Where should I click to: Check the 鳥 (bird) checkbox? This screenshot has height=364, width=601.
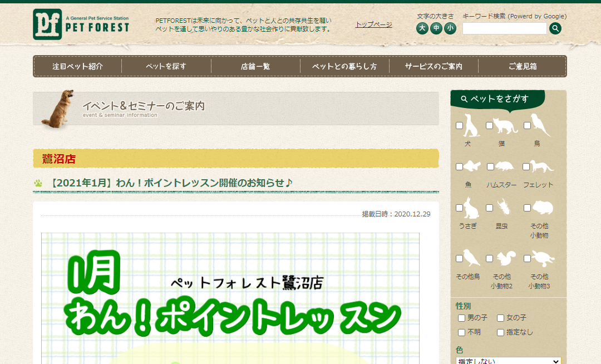tap(527, 126)
